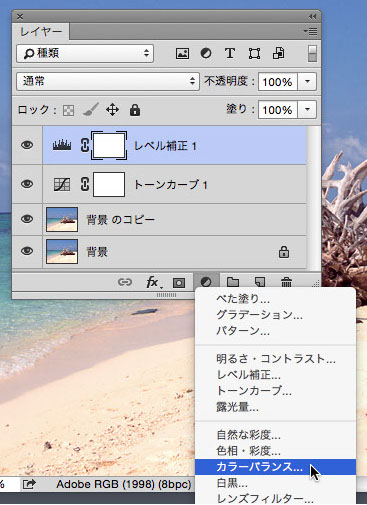Add a layer mask button

[179, 283]
